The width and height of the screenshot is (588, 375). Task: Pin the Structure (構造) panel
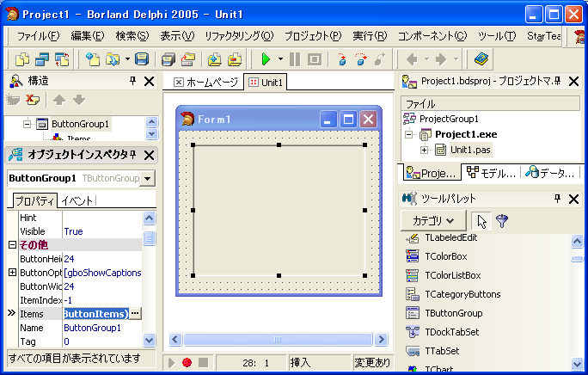tap(132, 81)
